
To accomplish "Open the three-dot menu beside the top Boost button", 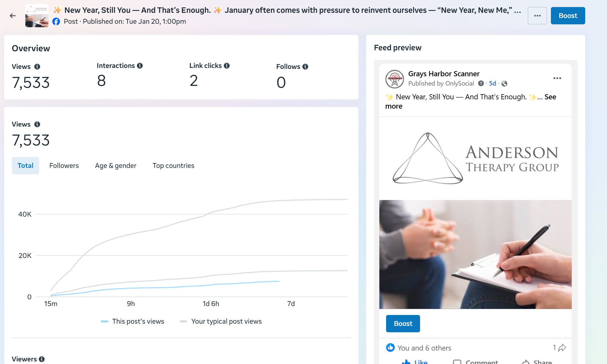I will 537,16.
